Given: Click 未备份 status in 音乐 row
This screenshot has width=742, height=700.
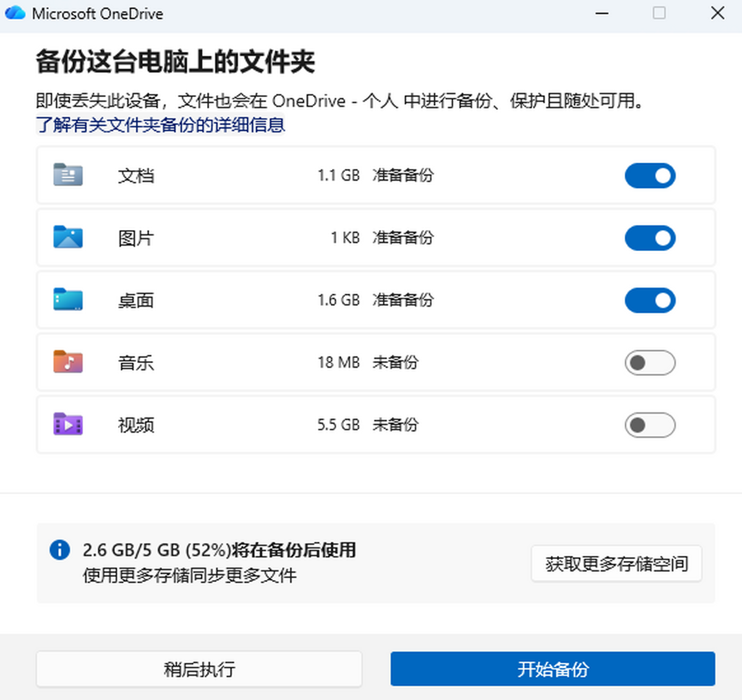Looking at the screenshot, I should [x=395, y=362].
